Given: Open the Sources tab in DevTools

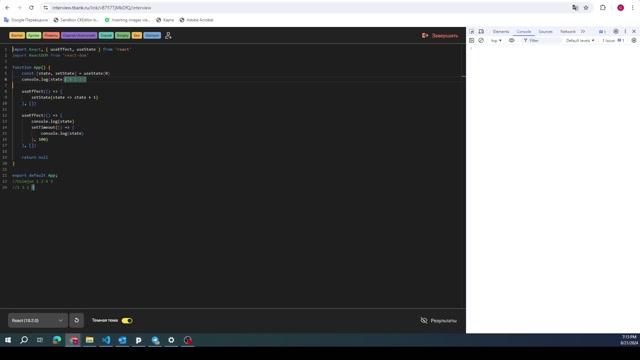Looking at the screenshot, I should point(545,31).
